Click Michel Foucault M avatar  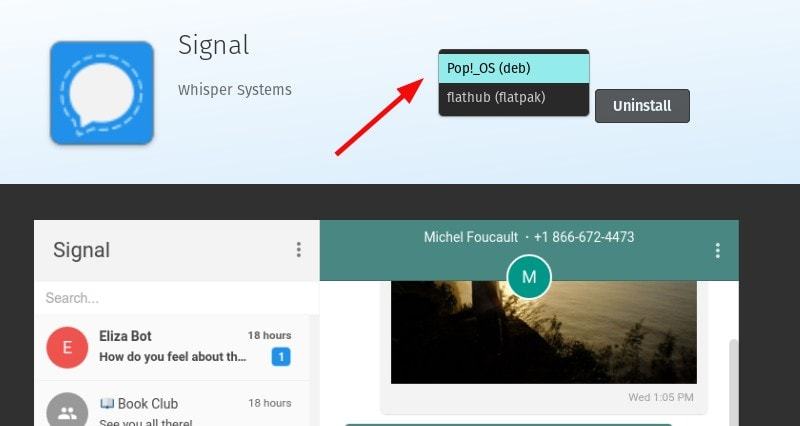529,277
